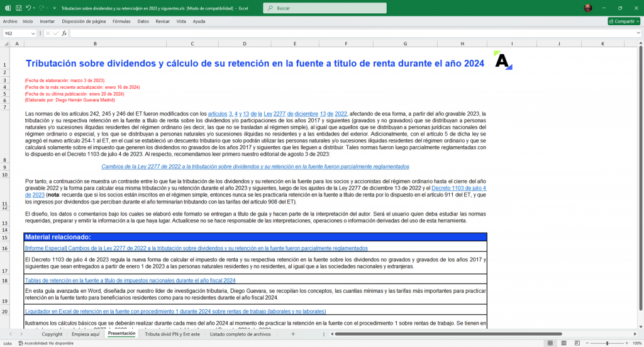
Task: Open Tributa divid PN y Ent exte sheet
Action: (172, 334)
